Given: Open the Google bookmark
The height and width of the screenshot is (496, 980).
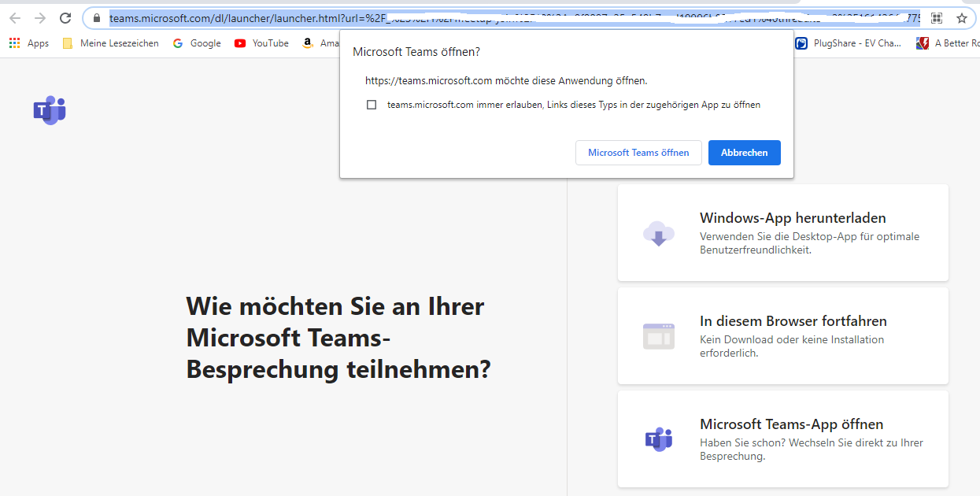Looking at the screenshot, I should [x=197, y=43].
